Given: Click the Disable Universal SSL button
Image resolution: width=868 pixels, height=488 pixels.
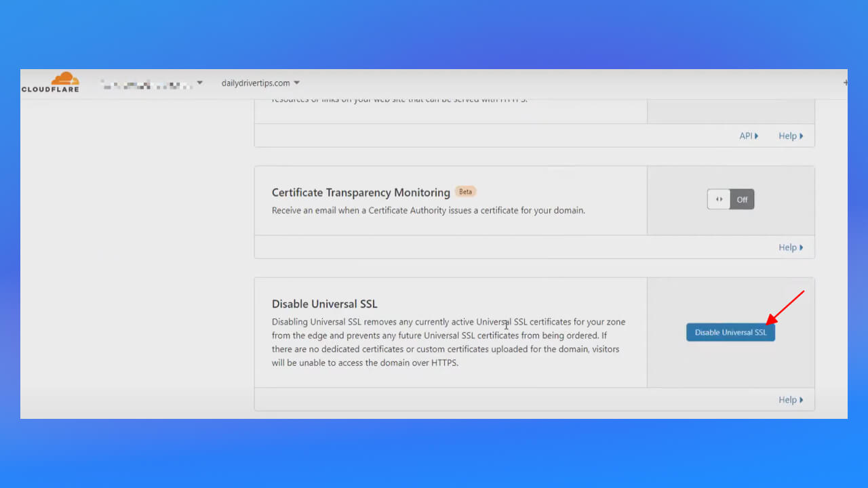Looking at the screenshot, I should 730,332.
